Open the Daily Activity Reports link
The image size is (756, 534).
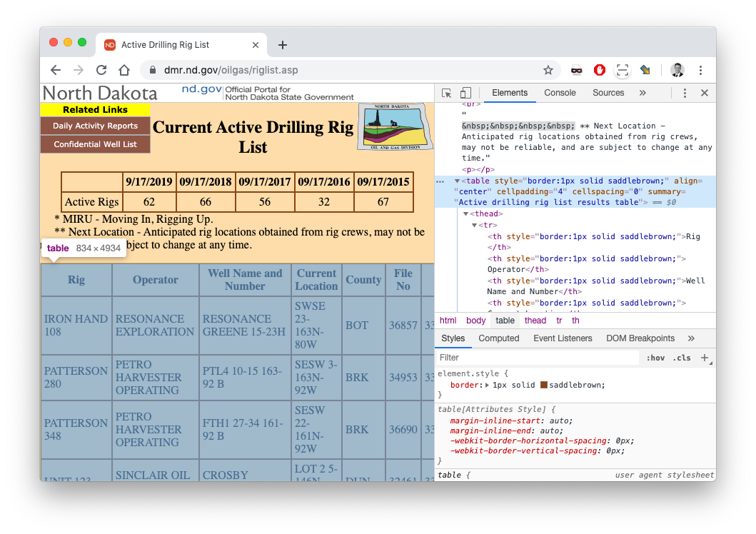tap(95, 126)
